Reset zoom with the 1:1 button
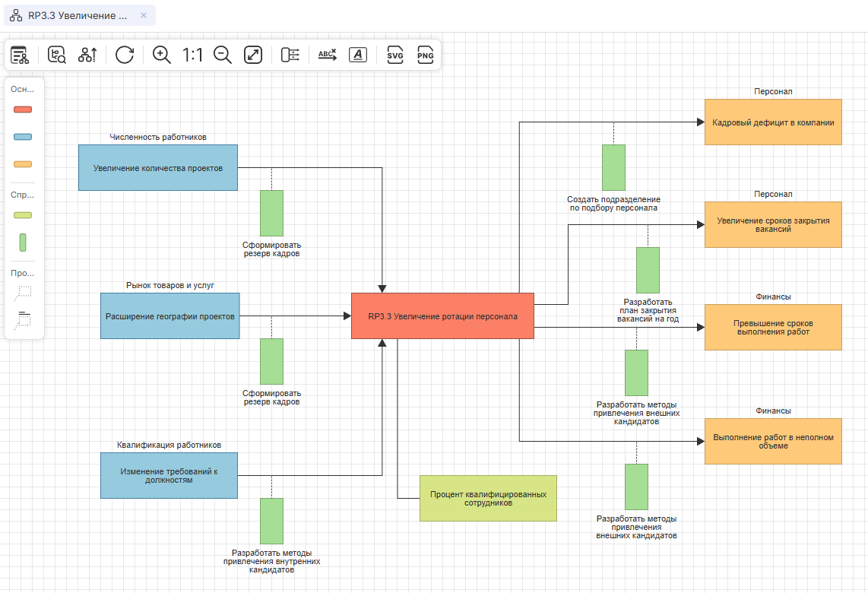868x593 pixels. [x=192, y=55]
